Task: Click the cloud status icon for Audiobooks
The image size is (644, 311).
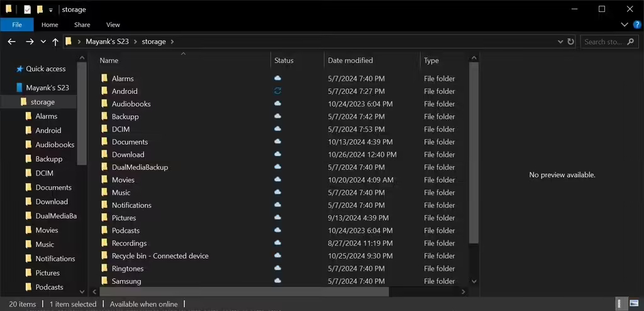Action: (277, 103)
